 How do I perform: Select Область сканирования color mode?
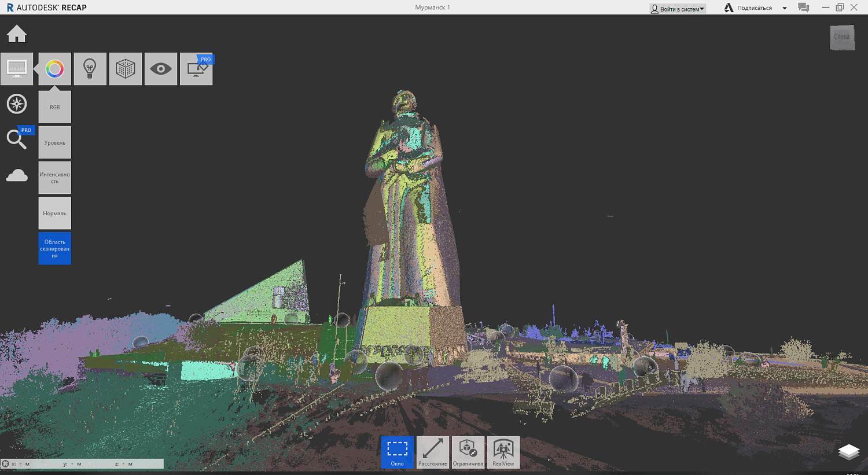point(55,249)
